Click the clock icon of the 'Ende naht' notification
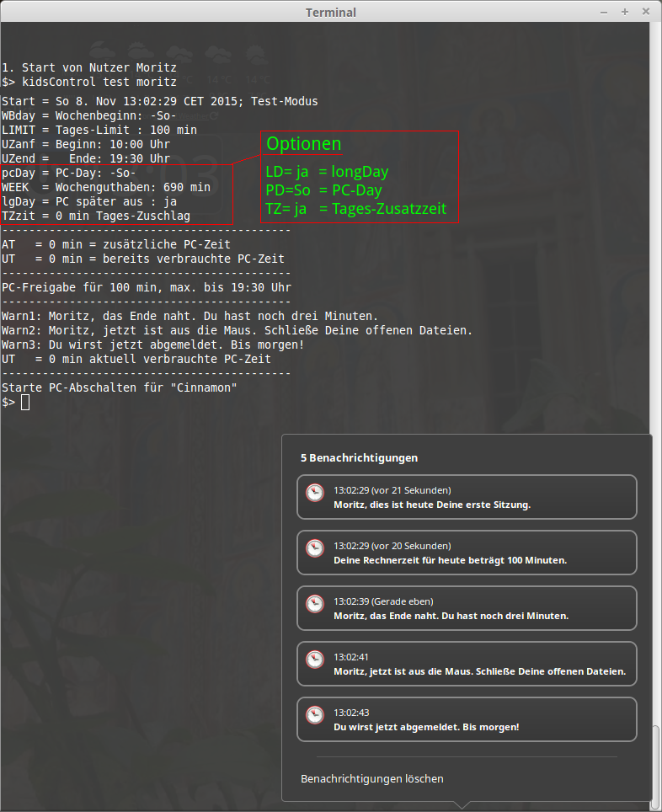The height and width of the screenshot is (812, 662). point(315,604)
